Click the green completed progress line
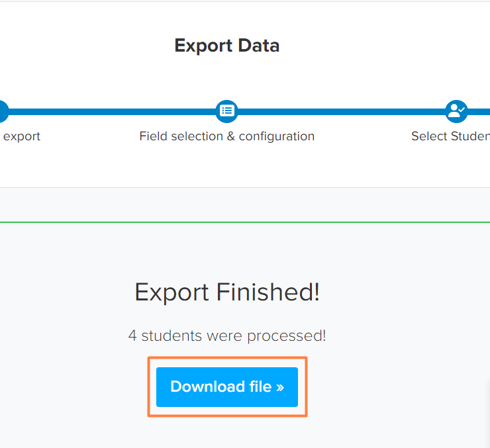 (245, 222)
